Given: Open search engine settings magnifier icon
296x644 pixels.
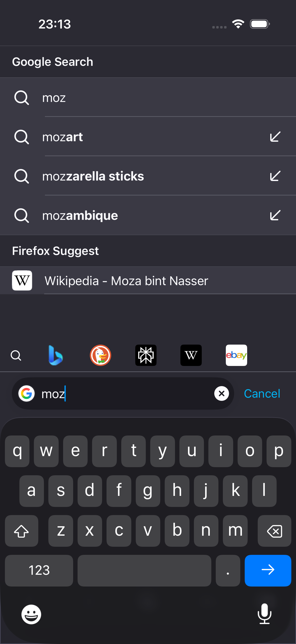Looking at the screenshot, I should 16,355.
